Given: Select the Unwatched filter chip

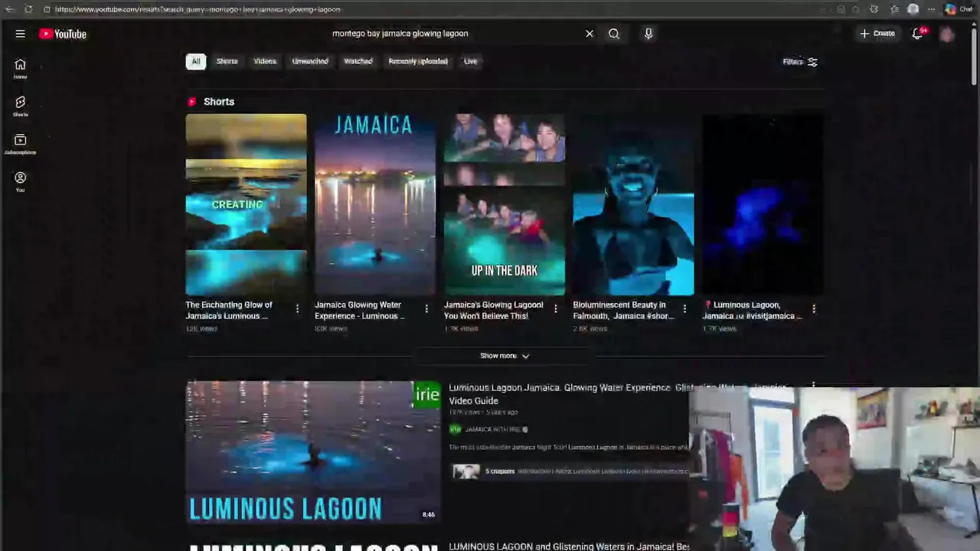Looking at the screenshot, I should tap(310, 61).
